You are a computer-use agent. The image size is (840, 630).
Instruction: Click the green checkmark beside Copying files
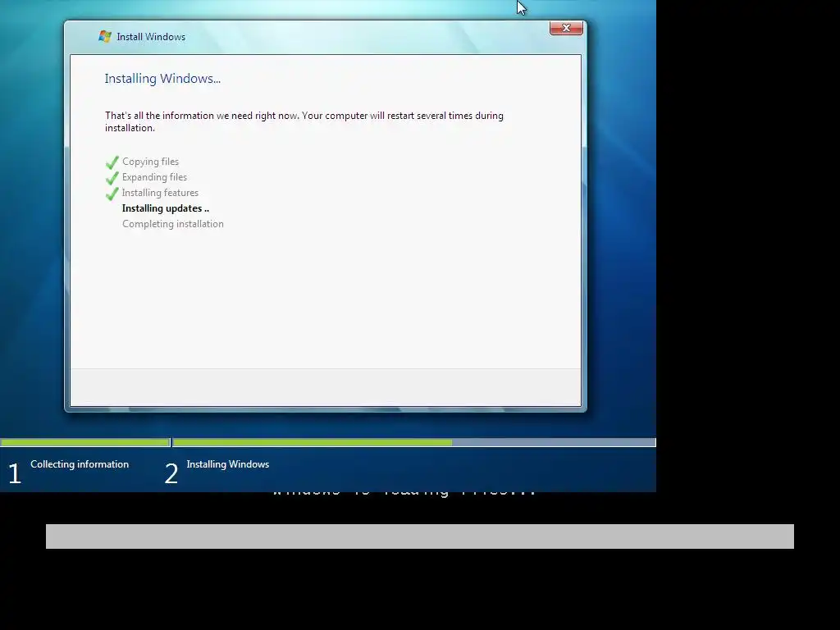click(x=112, y=162)
